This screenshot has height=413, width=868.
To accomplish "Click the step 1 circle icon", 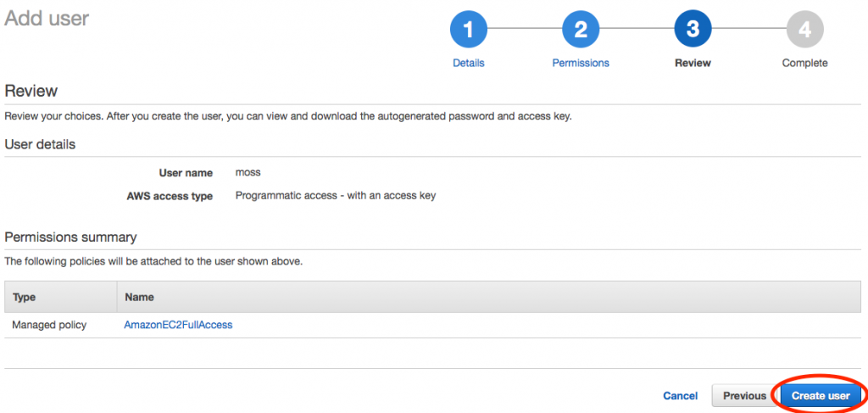I will click(x=468, y=30).
